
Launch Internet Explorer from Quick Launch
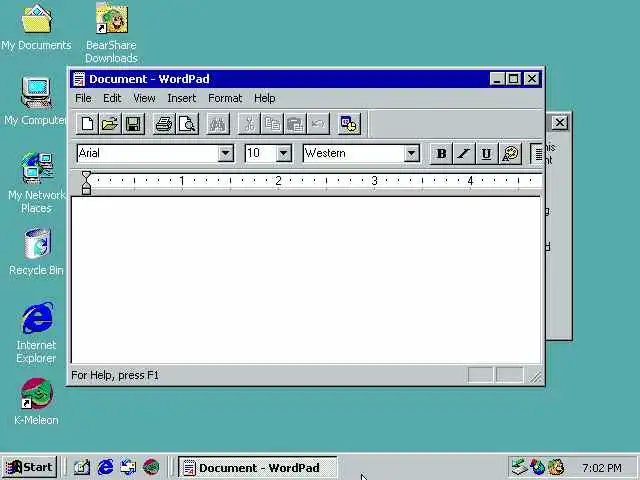point(105,467)
